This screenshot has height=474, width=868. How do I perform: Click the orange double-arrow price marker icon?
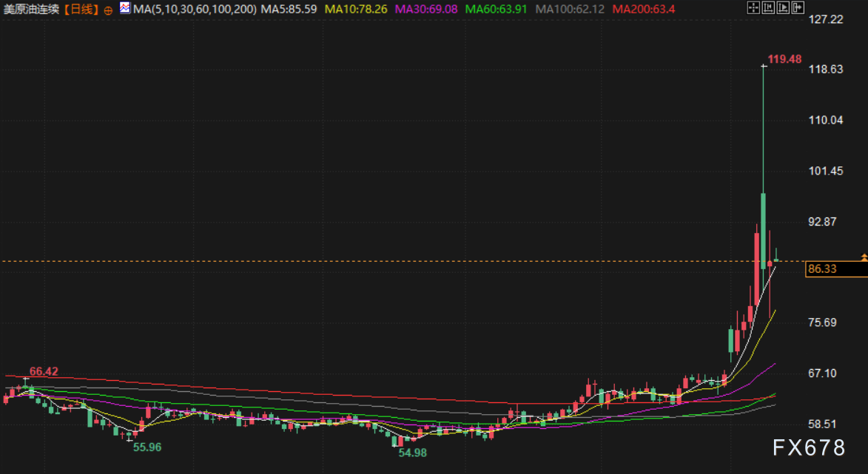tap(863, 257)
